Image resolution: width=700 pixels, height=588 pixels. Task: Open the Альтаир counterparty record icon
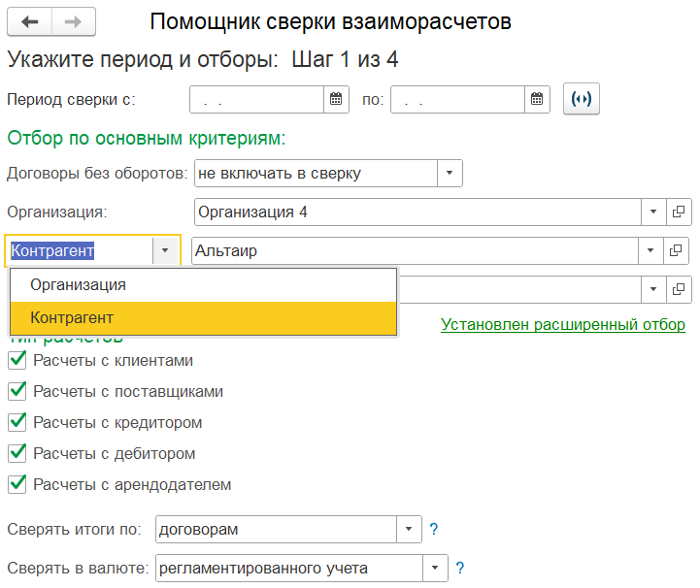679,250
